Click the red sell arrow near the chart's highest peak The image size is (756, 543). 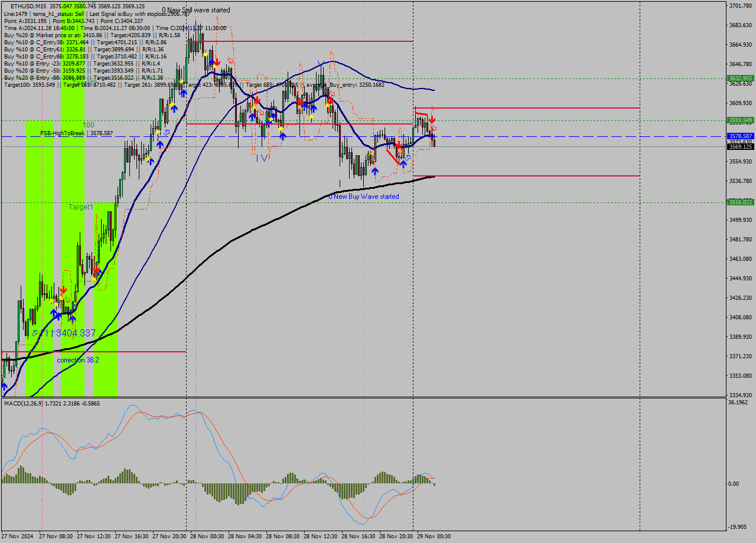coord(217,63)
